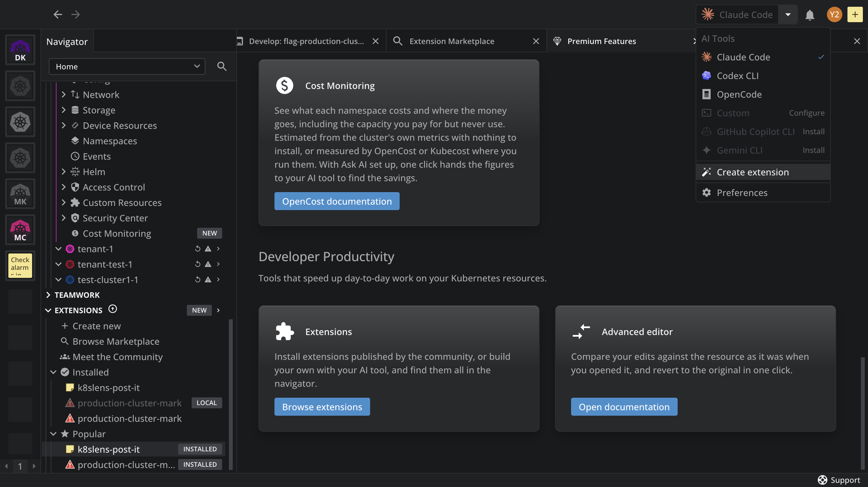
Task: Expand the Helm tree node
Action: [64, 172]
